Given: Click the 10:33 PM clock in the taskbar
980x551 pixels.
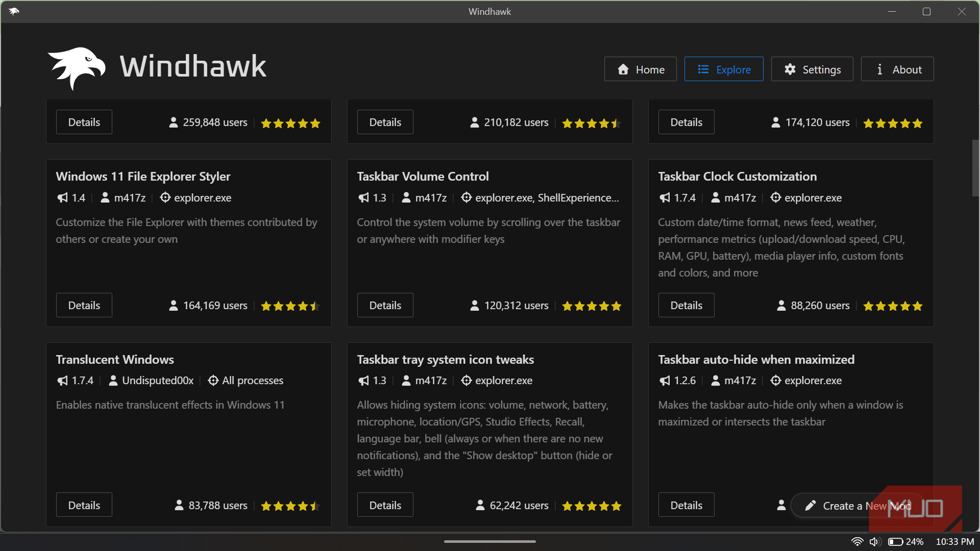Looking at the screenshot, I should [x=955, y=542].
